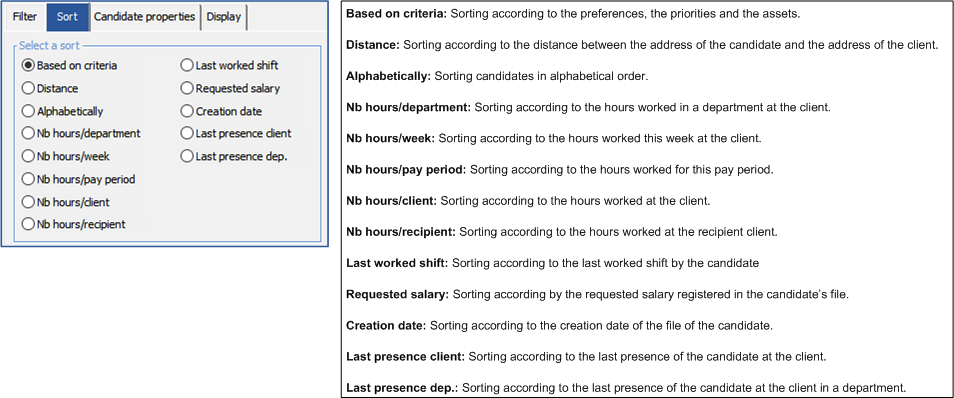Viewport: 954px width, 398px height.
Task: Open the Candidate properties tab
Action: coord(145,16)
